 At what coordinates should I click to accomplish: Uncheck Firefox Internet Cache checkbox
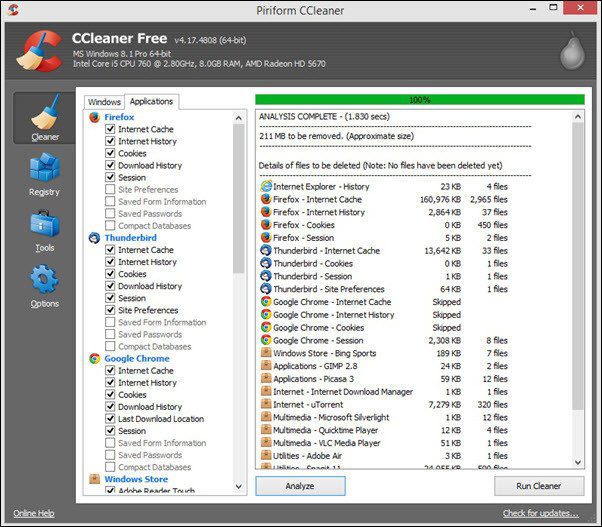point(110,129)
